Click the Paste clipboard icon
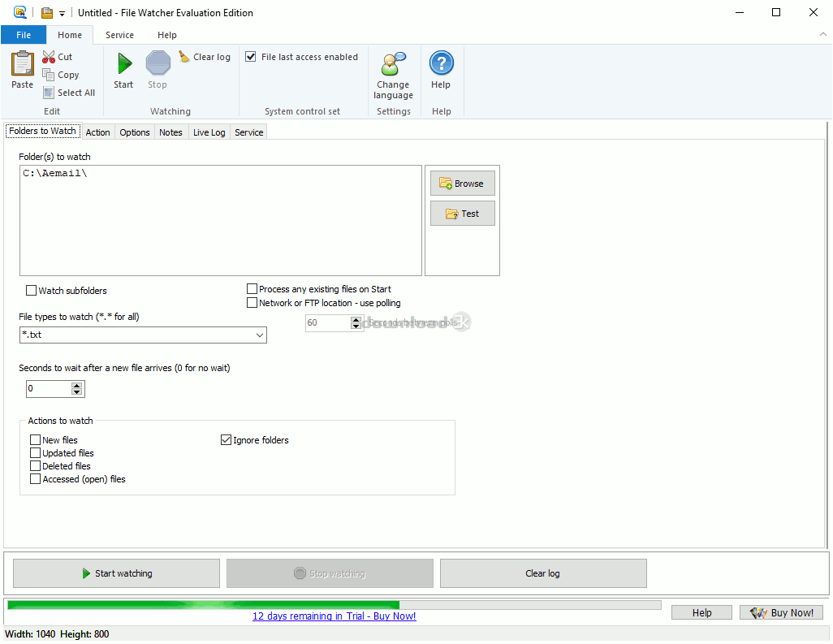 pos(22,64)
